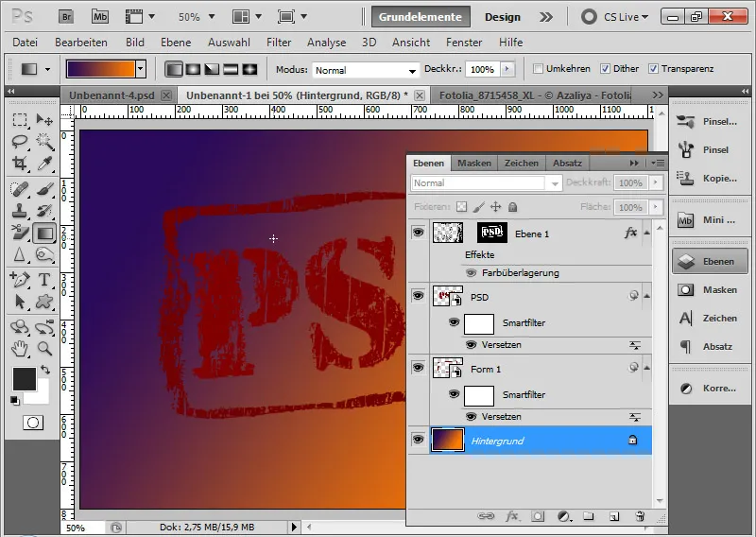The image size is (756, 537).
Task: Choose the linear gradient style
Action: (x=174, y=69)
